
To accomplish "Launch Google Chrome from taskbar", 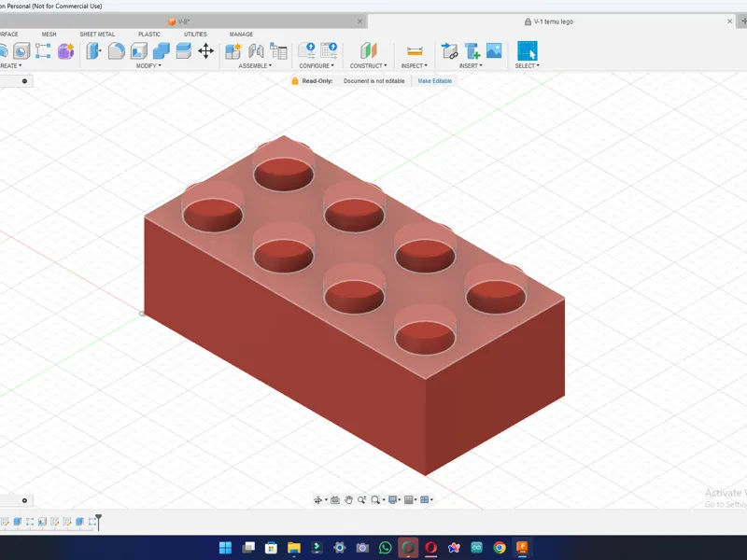I will point(500,548).
